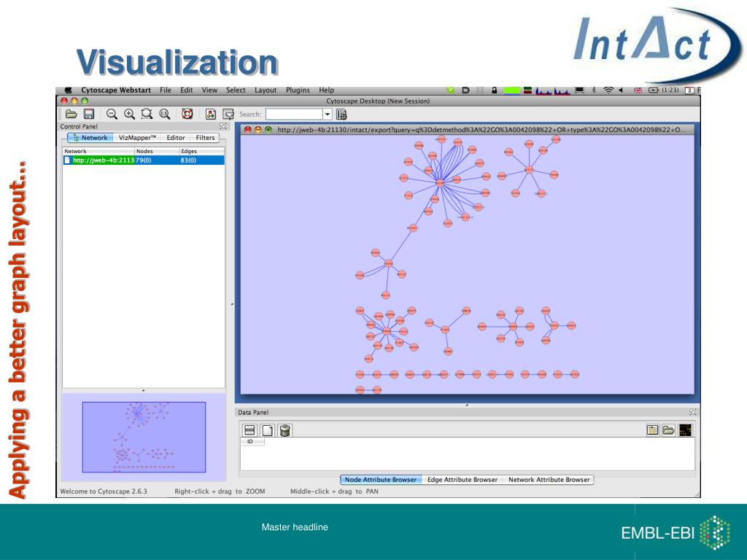Open the search history dropdown arrow
The image size is (747, 560).
[328, 114]
